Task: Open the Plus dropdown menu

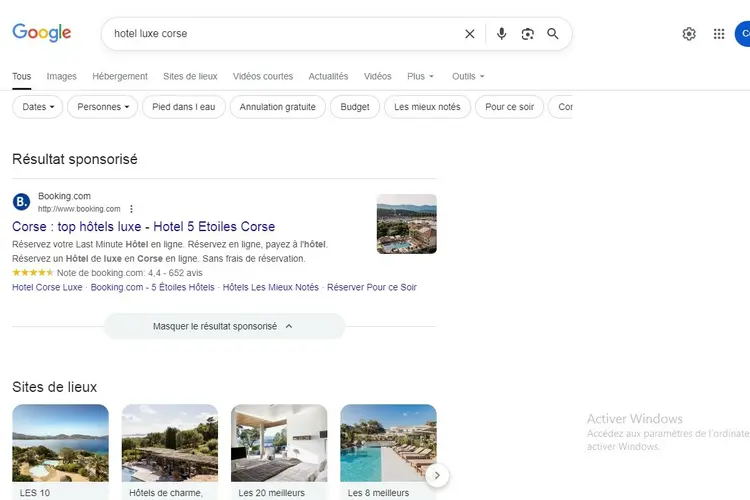Action: (x=420, y=76)
